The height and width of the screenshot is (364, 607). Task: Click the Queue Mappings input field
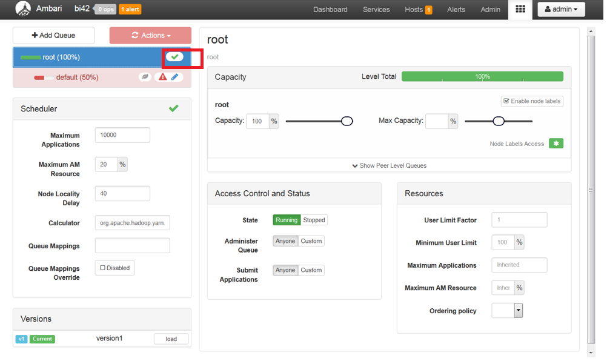[132, 245]
